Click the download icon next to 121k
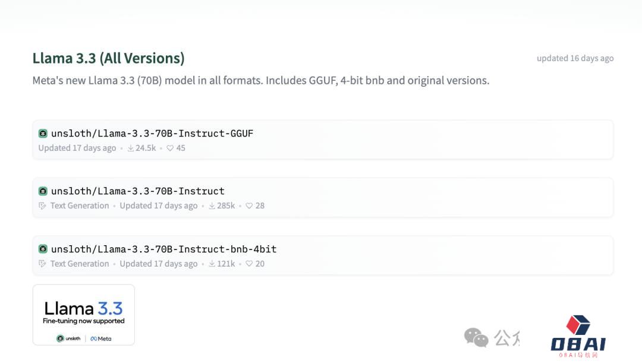Viewport: 642px width, 364px height. (212, 264)
